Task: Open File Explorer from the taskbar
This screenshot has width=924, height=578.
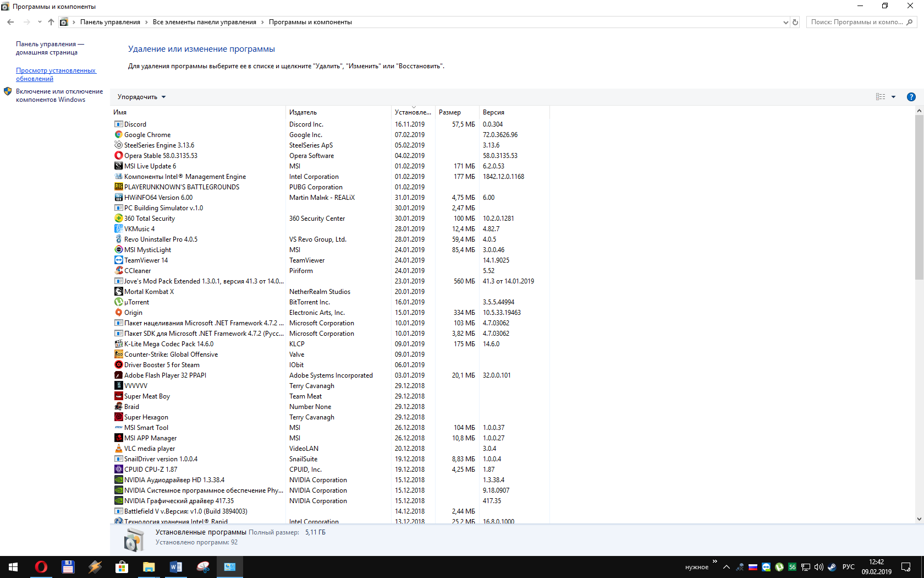Action: tap(149, 567)
